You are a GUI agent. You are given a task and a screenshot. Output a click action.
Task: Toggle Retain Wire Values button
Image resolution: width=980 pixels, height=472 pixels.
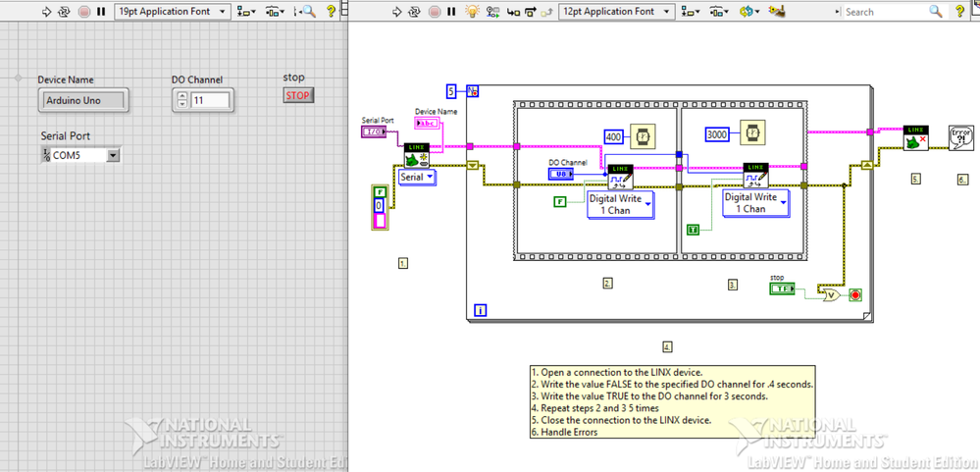point(493,11)
